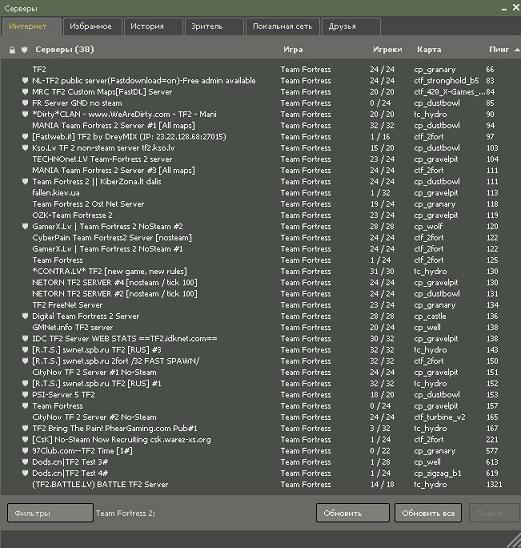Sort by the Пинг column arrow

[517, 50]
